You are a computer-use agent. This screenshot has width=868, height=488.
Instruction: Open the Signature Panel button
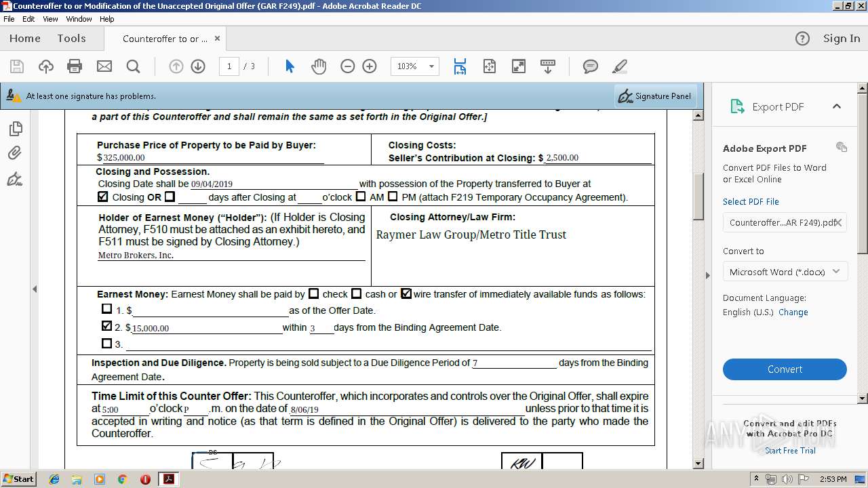(655, 96)
